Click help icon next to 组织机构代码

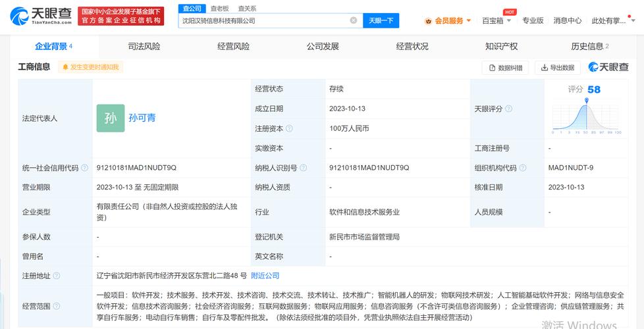(x=522, y=168)
